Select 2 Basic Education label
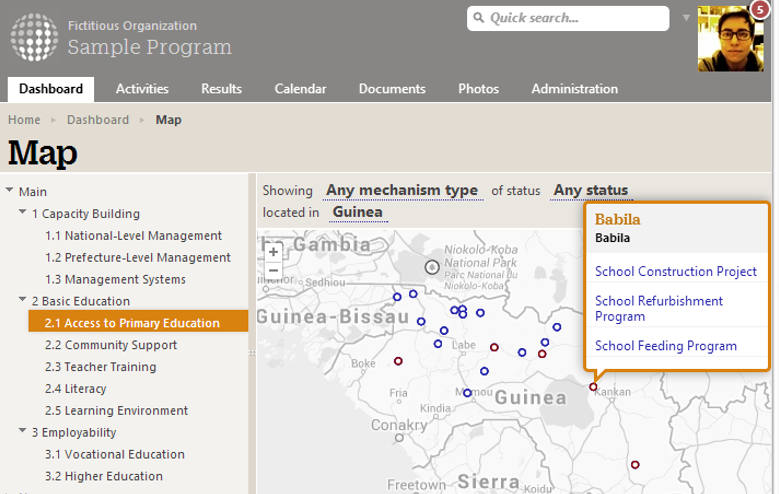The image size is (779, 494). coord(81,301)
